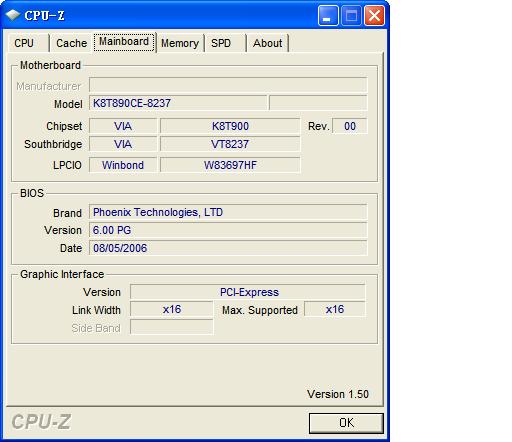Close the CPU-Z window
This screenshot has height=442, width=512.
374,15
